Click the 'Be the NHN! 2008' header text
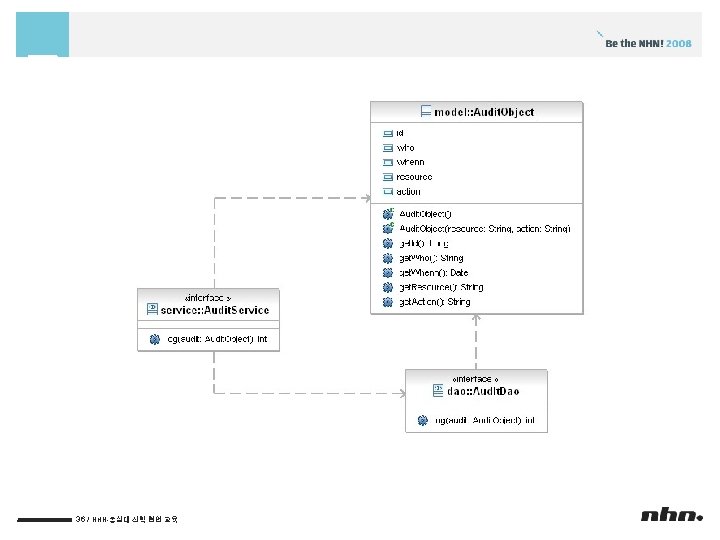Screen dimensions: 720x540 coord(648,43)
